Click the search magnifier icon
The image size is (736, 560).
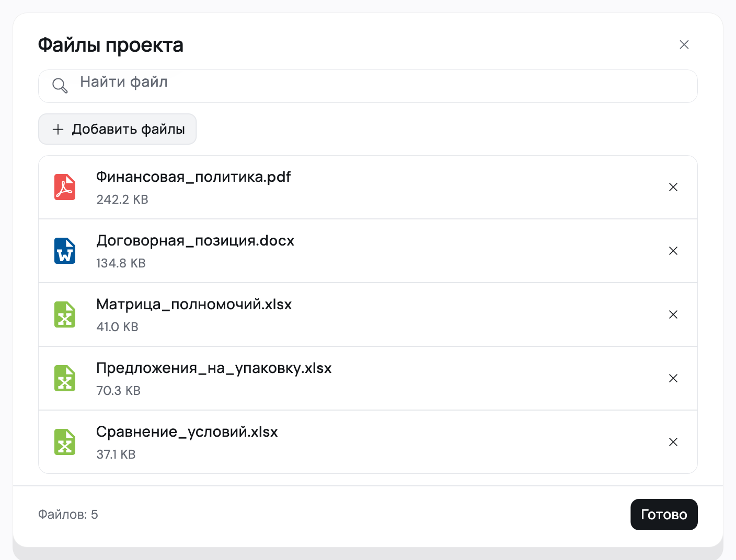[60, 86]
